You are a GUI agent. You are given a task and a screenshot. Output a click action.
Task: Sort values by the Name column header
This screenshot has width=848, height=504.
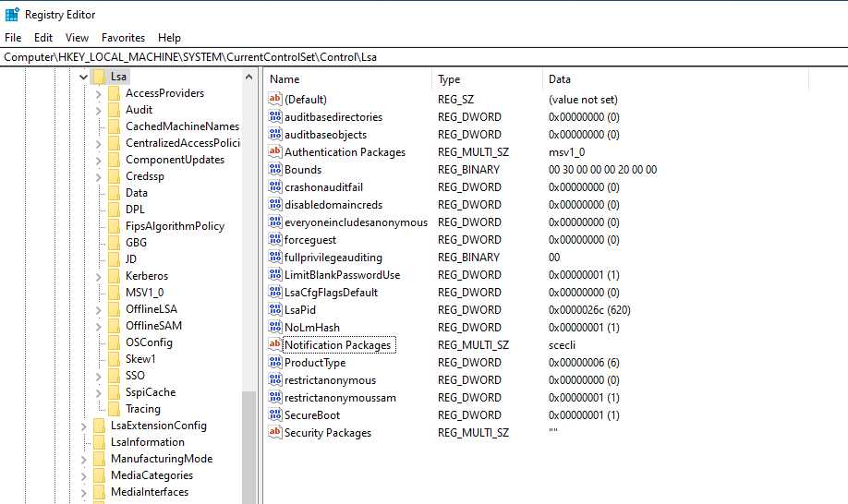coord(347,79)
